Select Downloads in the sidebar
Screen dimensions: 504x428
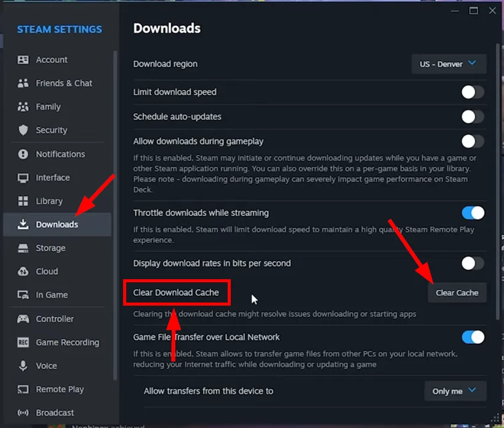coord(57,224)
